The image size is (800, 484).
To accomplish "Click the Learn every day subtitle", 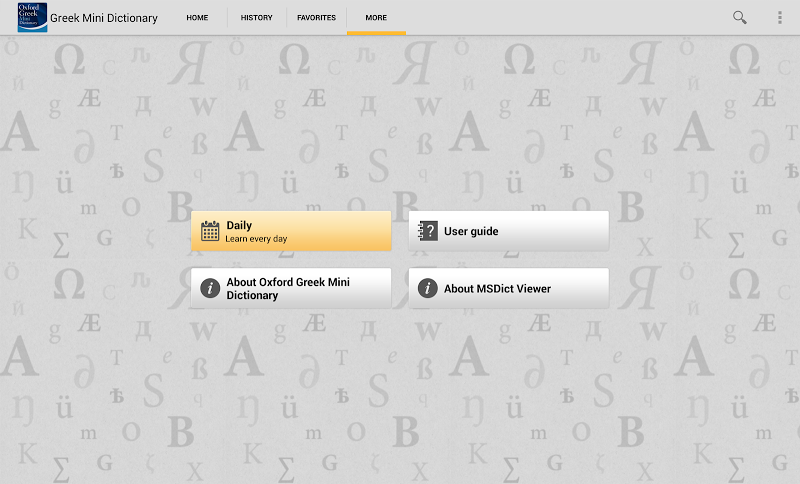I will point(256,239).
